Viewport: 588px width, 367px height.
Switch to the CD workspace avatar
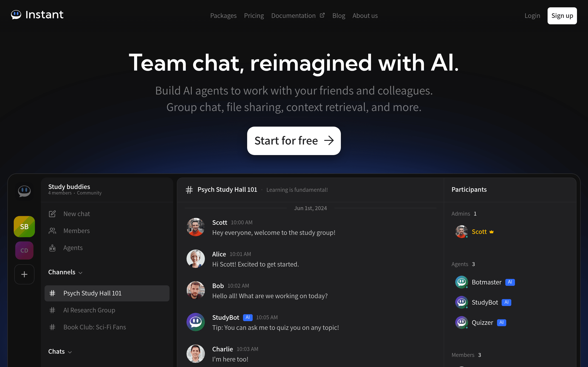click(24, 250)
